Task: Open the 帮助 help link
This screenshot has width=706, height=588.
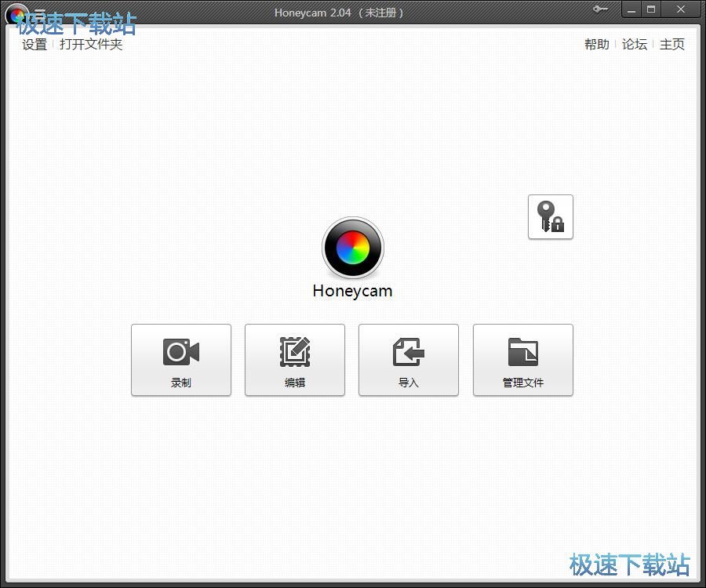Action: click(x=597, y=44)
